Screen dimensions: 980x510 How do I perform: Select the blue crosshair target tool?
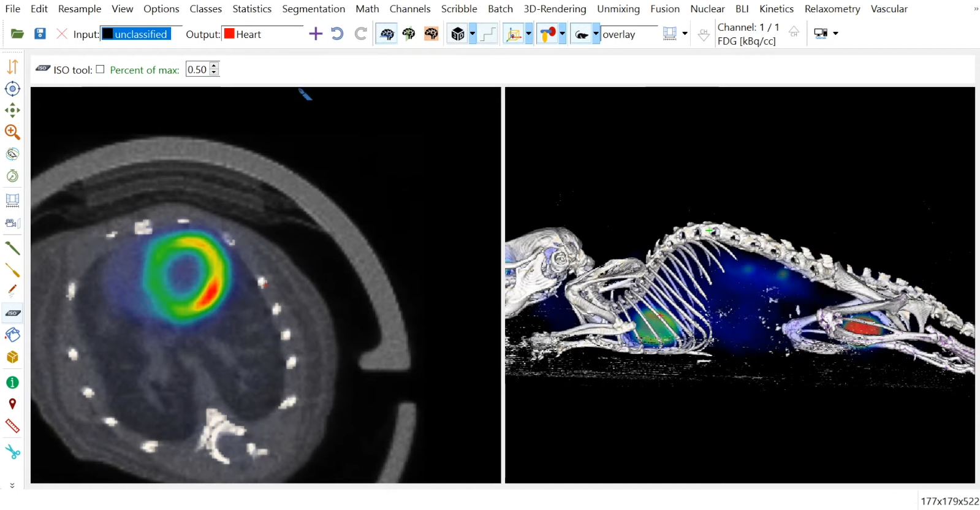(12, 89)
